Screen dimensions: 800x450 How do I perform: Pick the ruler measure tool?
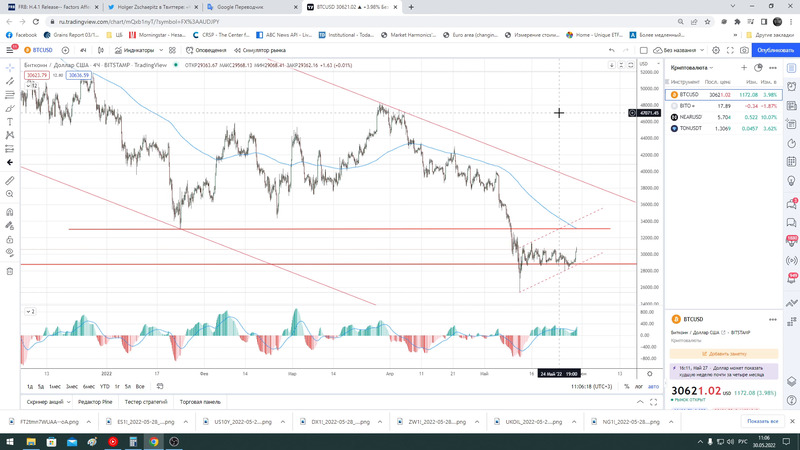click(9, 180)
